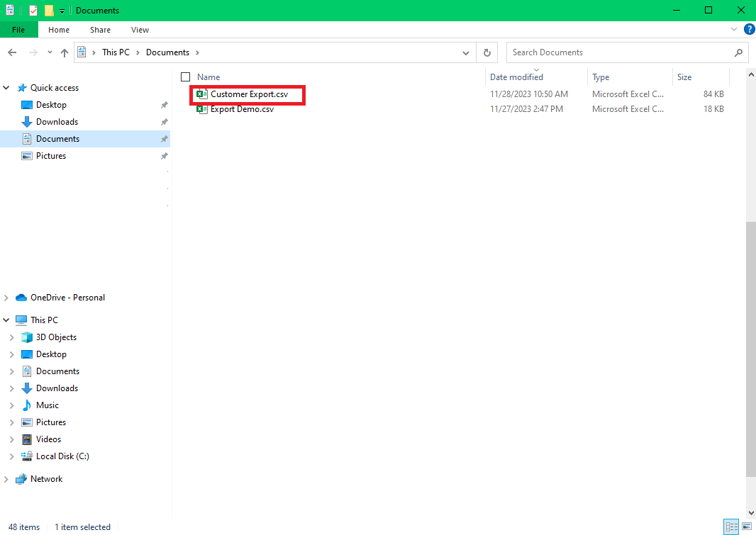Screen dimensions: 756x535
Task: Sort files by Date modified column
Action: [x=516, y=77]
